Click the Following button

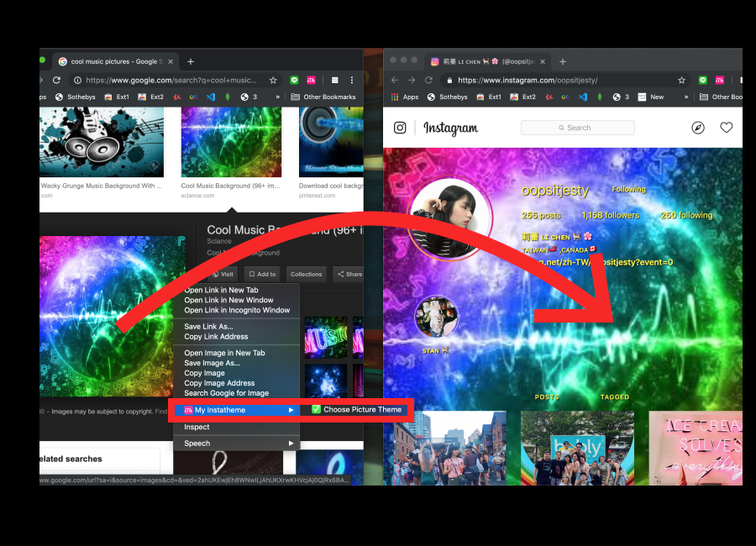click(x=628, y=190)
